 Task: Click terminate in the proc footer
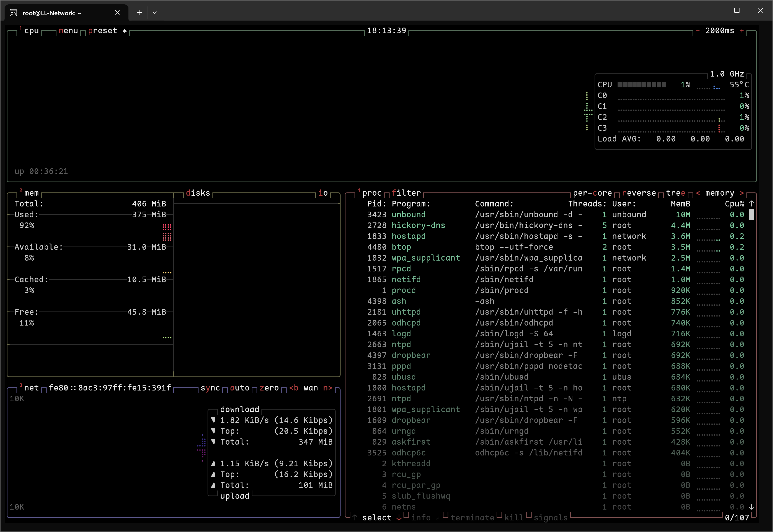pos(472,518)
